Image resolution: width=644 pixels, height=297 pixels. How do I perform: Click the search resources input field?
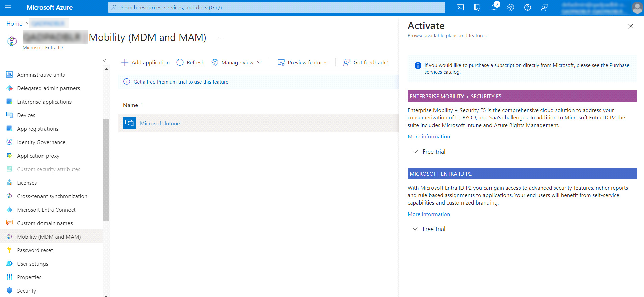click(277, 7)
